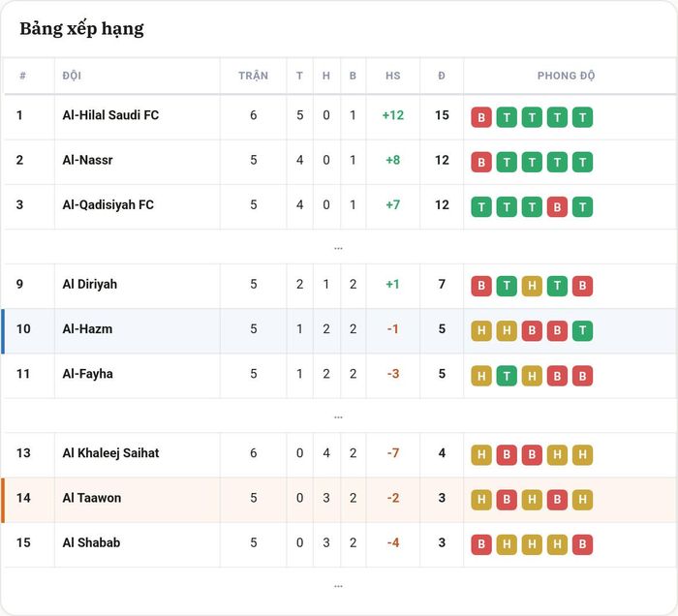
Task: Click Al-Hazm's green T form badge
Action: point(582,330)
